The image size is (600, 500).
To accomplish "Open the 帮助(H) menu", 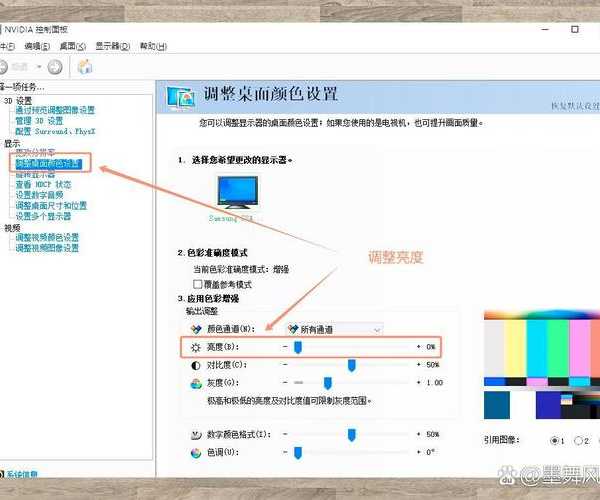I will click(x=153, y=46).
